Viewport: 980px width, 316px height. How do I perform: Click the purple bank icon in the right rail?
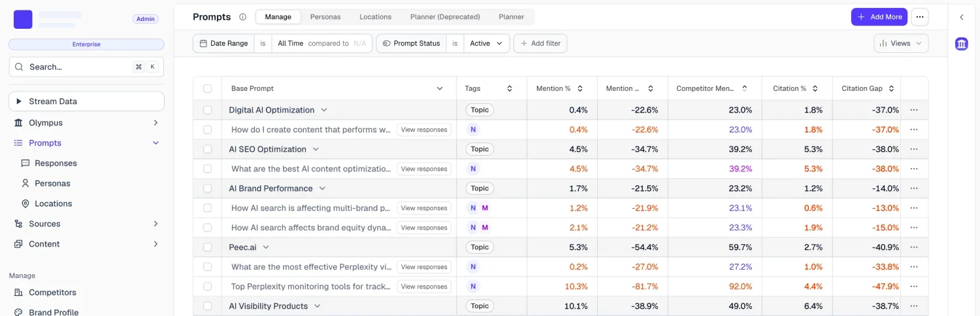(x=962, y=44)
